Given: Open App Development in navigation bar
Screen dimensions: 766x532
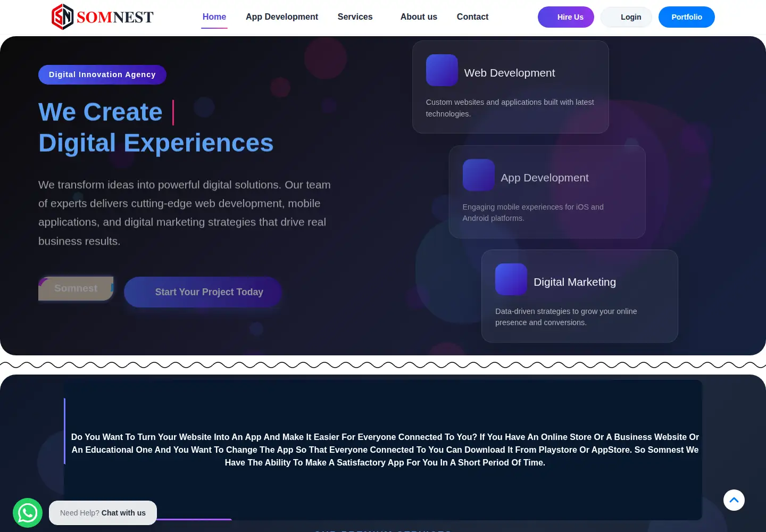Looking at the screenshot, I should click(x=282, y=17).
